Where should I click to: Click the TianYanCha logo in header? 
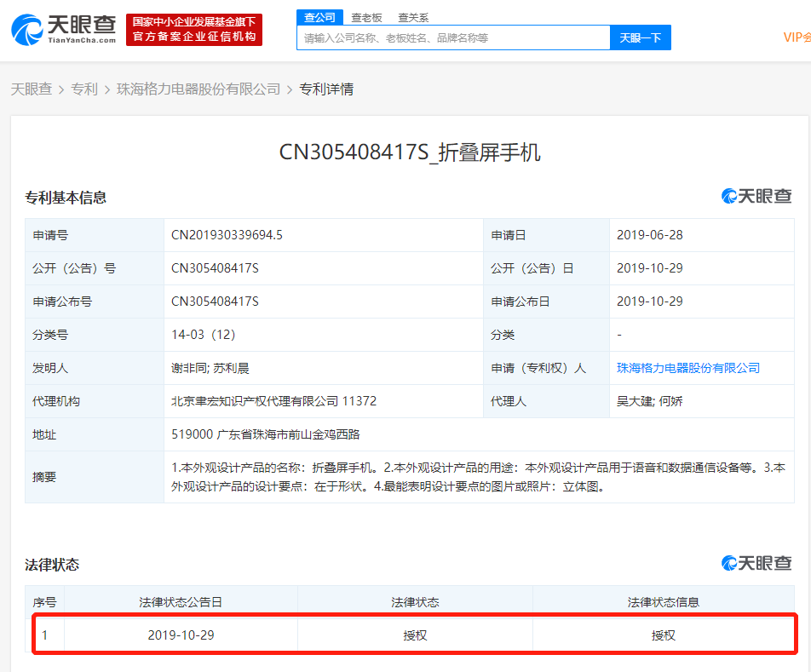pos(64,29)
